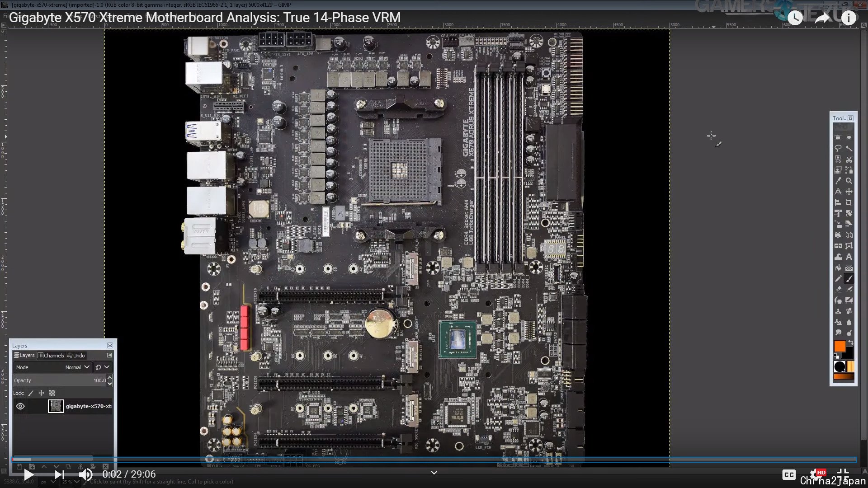
Task: Select the Eraser tool
Action: (x=838, y=289)
